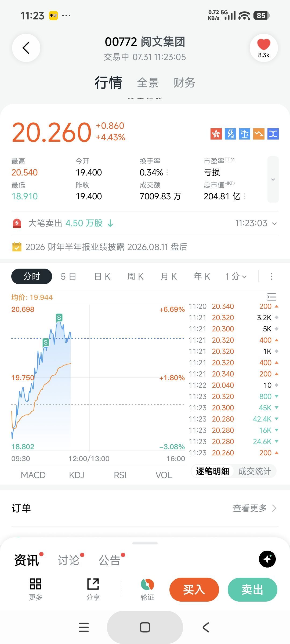
Task: Open chart options three-dot menu
Action: 271,276
